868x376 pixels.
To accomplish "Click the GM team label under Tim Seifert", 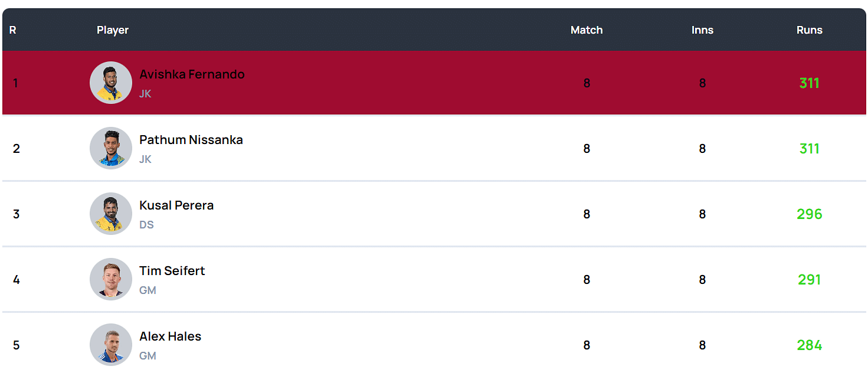I will tap(148, 290).
